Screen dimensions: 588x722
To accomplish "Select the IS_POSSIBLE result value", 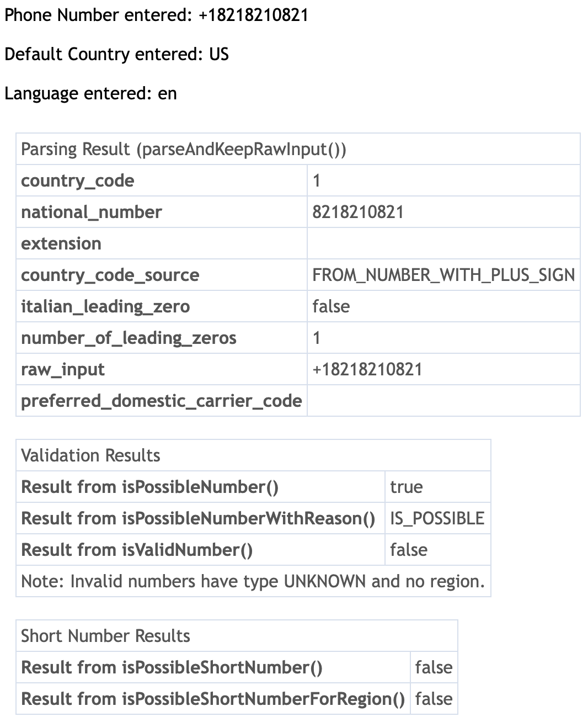I will (437, 518).
